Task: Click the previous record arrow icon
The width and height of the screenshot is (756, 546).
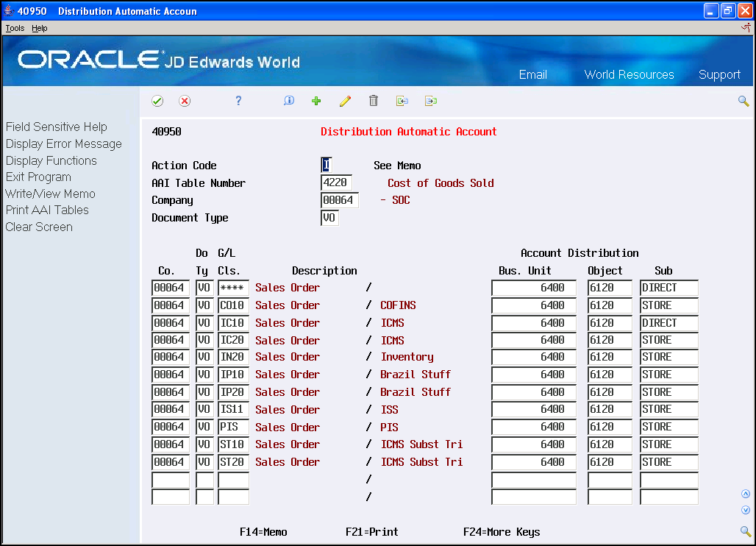Action: point(402,101)
